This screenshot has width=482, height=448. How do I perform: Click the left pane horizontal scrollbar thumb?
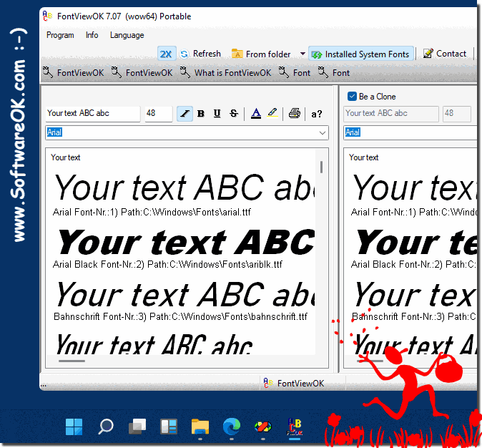pyautogui.click(x=72, y=361)
